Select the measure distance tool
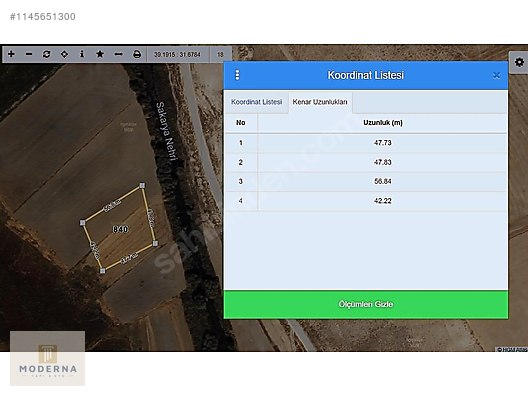The image size is (528, 396). 118,54
